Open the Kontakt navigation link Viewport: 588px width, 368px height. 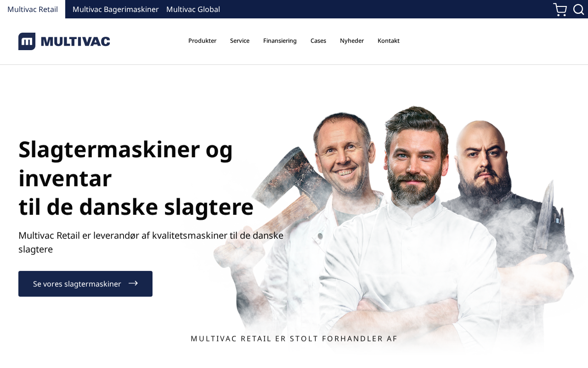(x=389, y=40)
